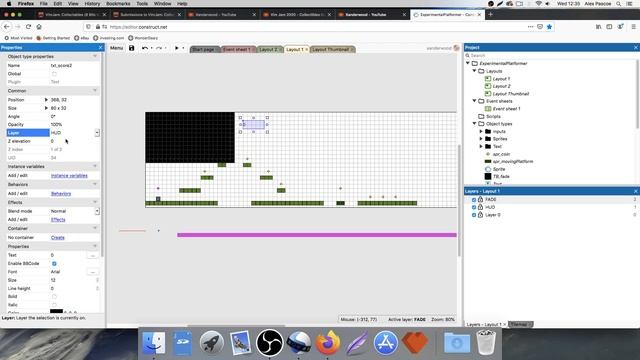Toggle the Enable BBCode checkbox
The width and height of the screenshot is (640, 360).
(54, 264)
